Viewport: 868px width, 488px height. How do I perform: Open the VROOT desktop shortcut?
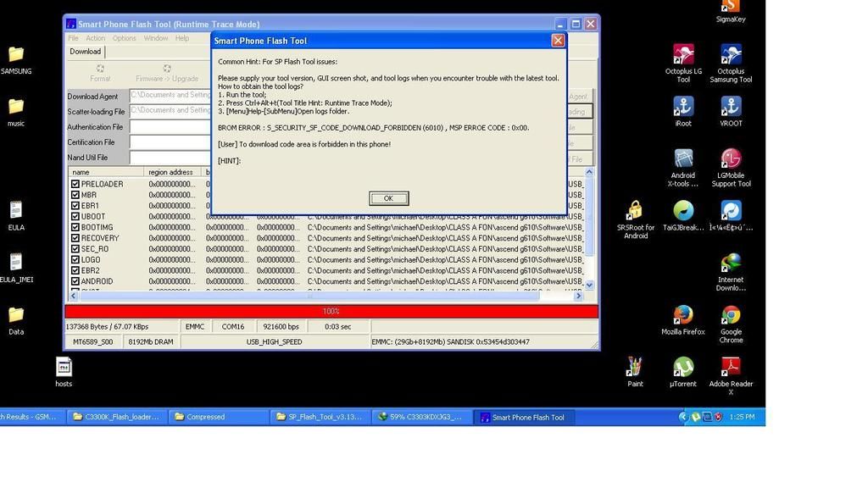pyautogui.click(x=731, y=107)
